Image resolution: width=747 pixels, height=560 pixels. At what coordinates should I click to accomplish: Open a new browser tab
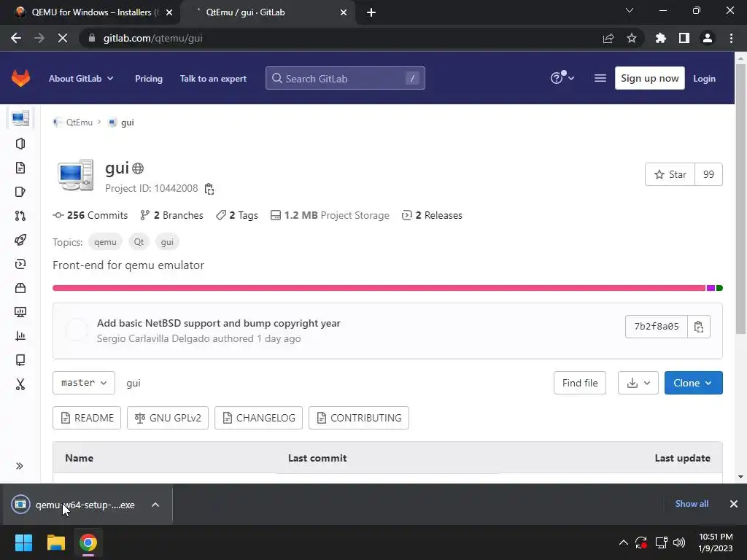click(371, 12)
